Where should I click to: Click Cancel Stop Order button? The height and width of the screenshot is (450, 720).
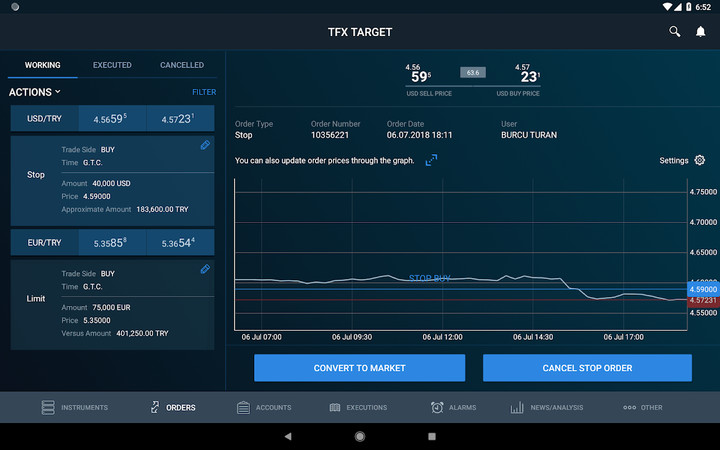pos(587,368)
